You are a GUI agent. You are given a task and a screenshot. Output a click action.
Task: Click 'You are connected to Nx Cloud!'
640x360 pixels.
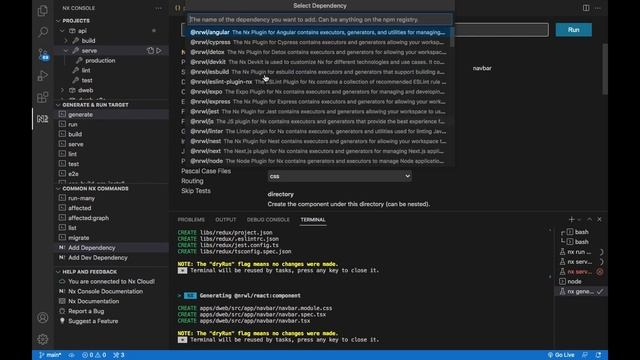[x=111, y=282]
